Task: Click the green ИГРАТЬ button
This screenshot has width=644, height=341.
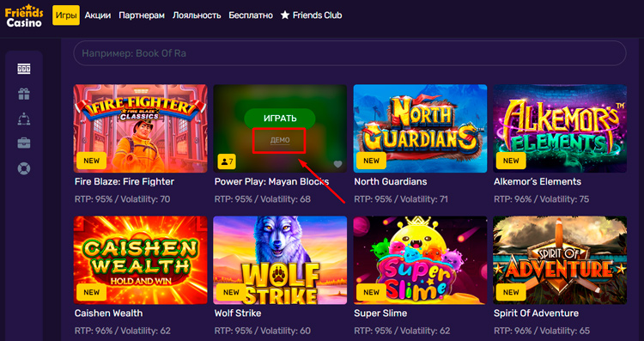Action: pyautogui.click(x=280, y=119)
